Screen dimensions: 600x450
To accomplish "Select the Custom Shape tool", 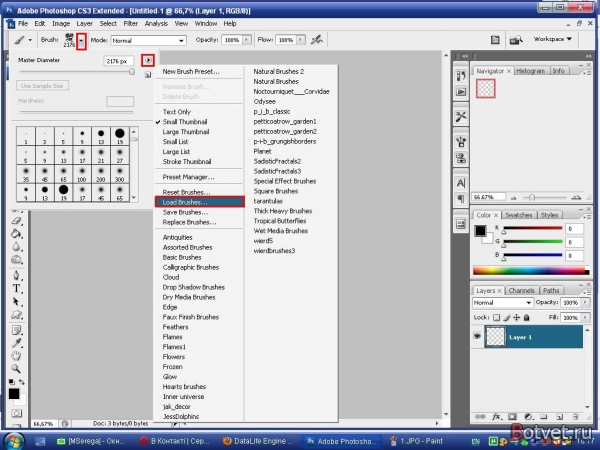I will click(x=16, y=315).
